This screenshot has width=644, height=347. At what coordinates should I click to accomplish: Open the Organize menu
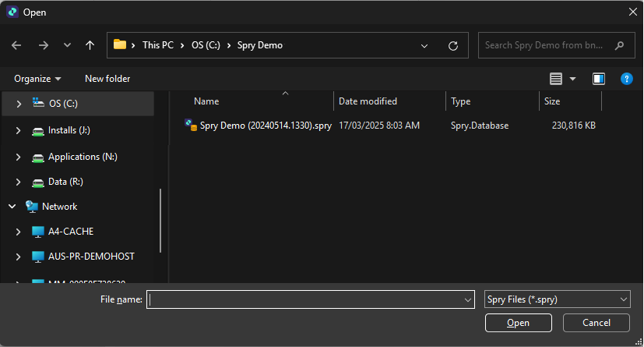click(x=37, y=79)
